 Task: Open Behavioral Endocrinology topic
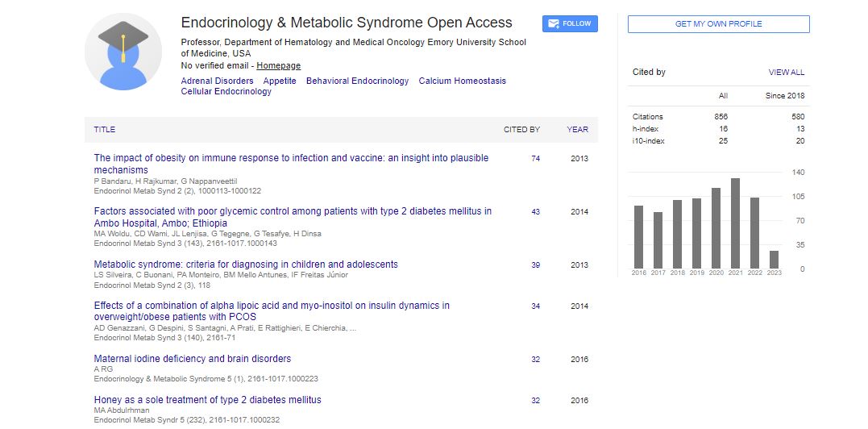pos(357,81)
